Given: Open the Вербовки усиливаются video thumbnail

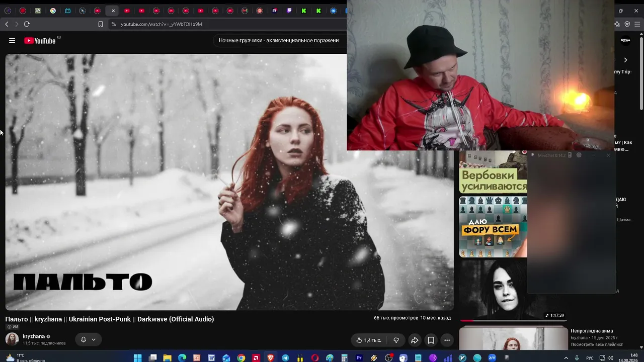Looking at the screenshot, I should pyautogui.click(x=493, y=172).
